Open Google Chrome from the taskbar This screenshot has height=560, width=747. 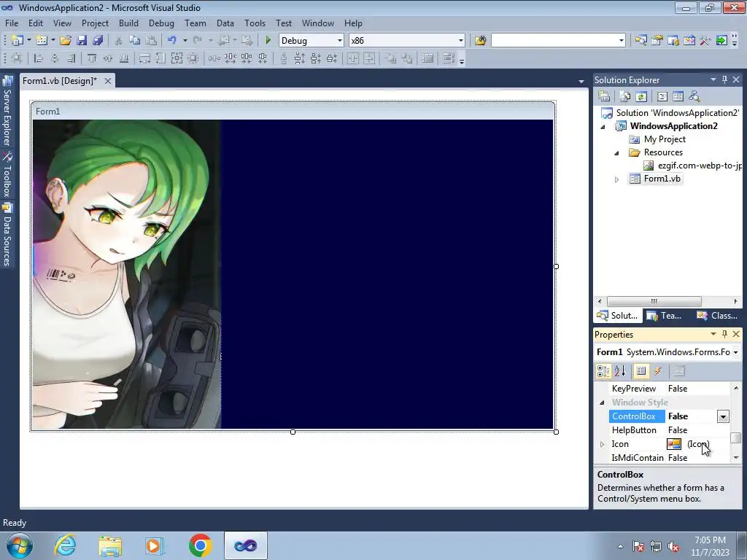coord(200,545)
